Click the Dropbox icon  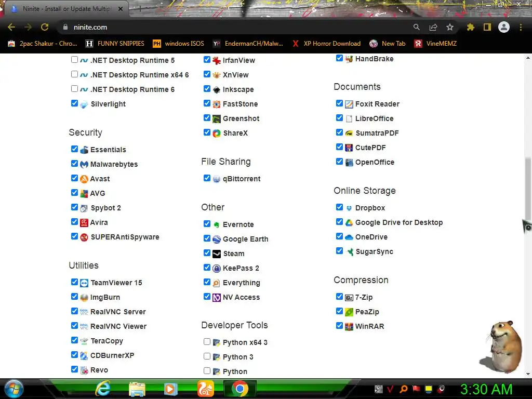click(x=349, y=208)
